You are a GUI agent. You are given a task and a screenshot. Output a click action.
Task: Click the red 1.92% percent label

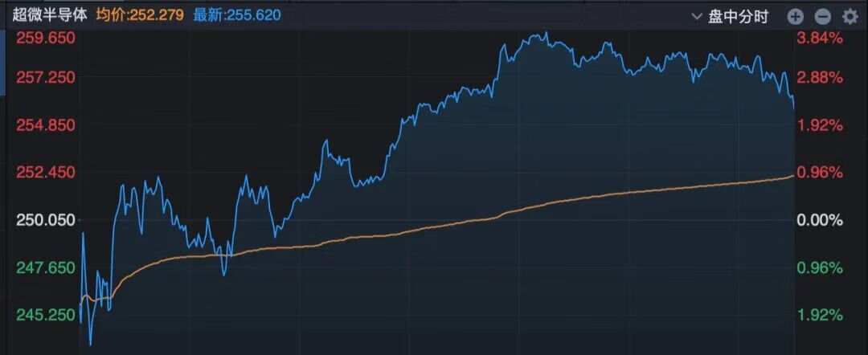(x=819, y=124)
